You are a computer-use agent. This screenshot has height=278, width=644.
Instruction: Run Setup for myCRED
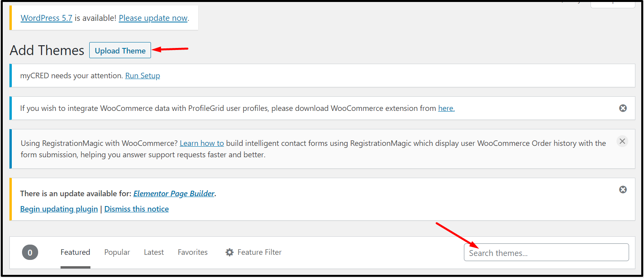point(142,75)
